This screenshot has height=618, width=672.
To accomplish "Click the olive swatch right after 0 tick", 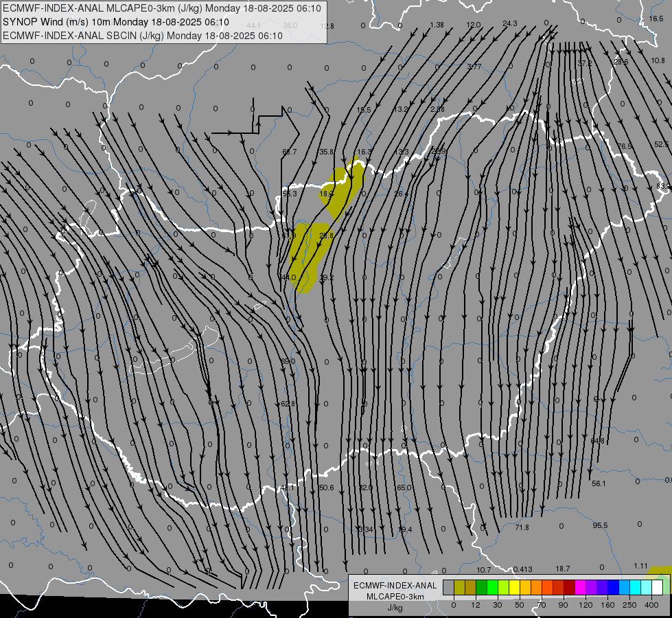I will [459, 587].
